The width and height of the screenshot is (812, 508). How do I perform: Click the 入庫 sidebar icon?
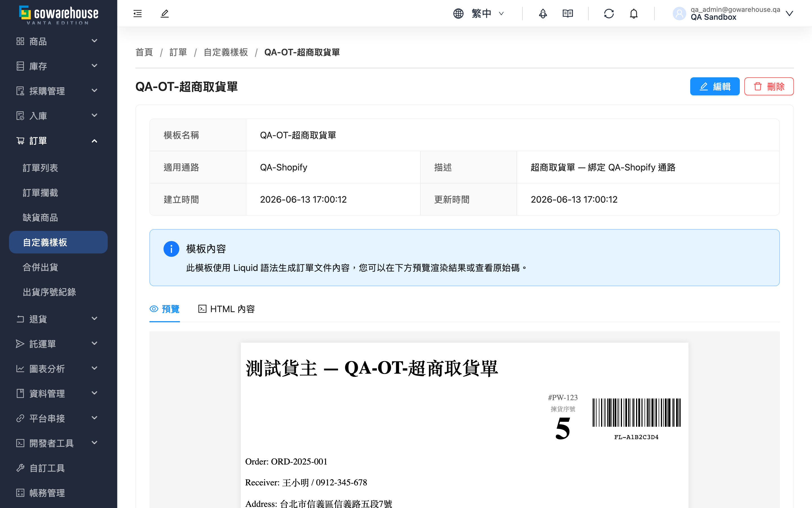tap(20, 116)
